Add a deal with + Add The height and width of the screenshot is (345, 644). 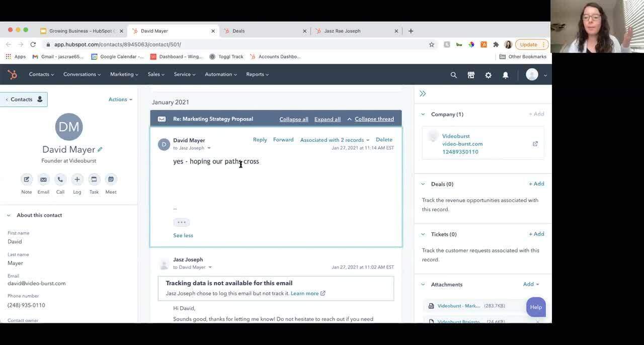536,184
